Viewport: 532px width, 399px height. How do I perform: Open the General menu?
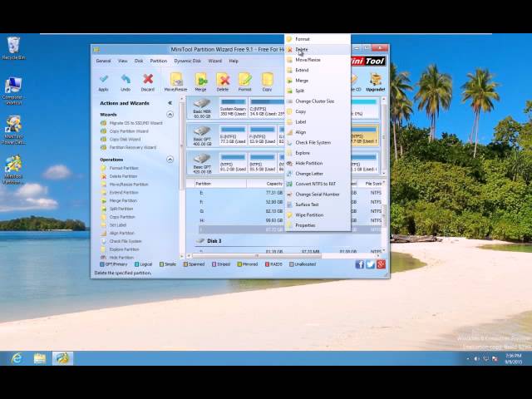click(103, 61)
